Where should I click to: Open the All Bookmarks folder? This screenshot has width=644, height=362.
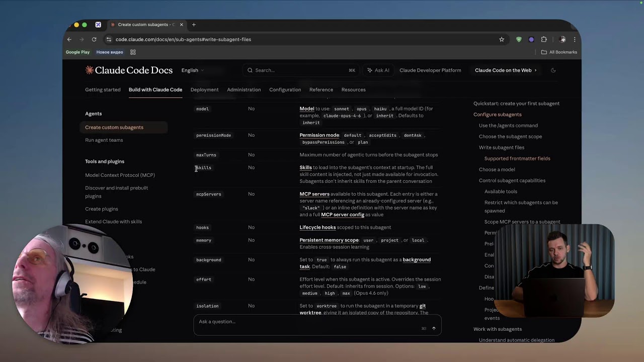[559, 52]
